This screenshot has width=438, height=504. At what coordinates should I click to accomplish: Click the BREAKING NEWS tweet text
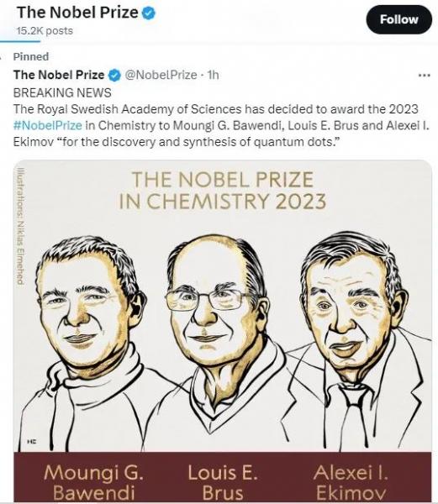coord(62,93)
